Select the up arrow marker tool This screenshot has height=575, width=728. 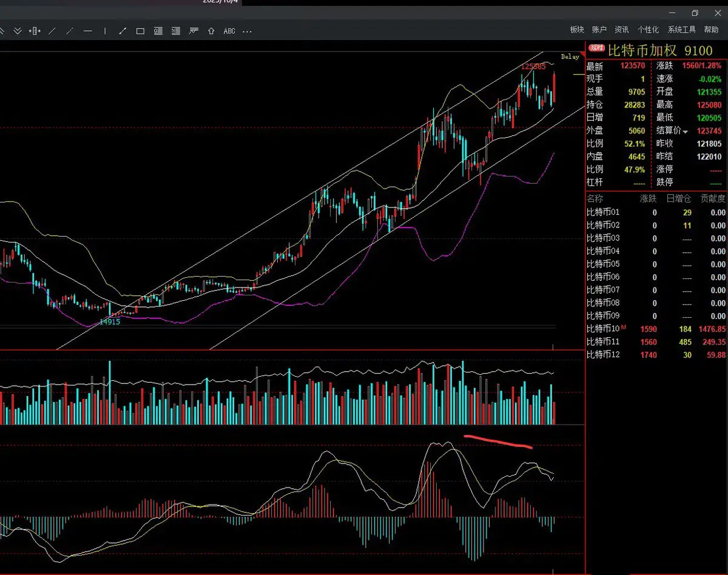click(x=211, y=31)
